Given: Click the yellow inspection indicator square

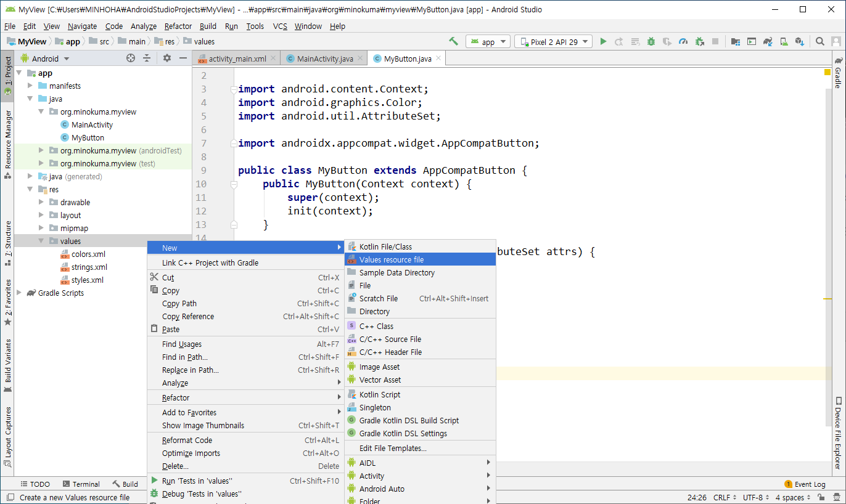Looking at the screenshot, I should tap(827, 72).
